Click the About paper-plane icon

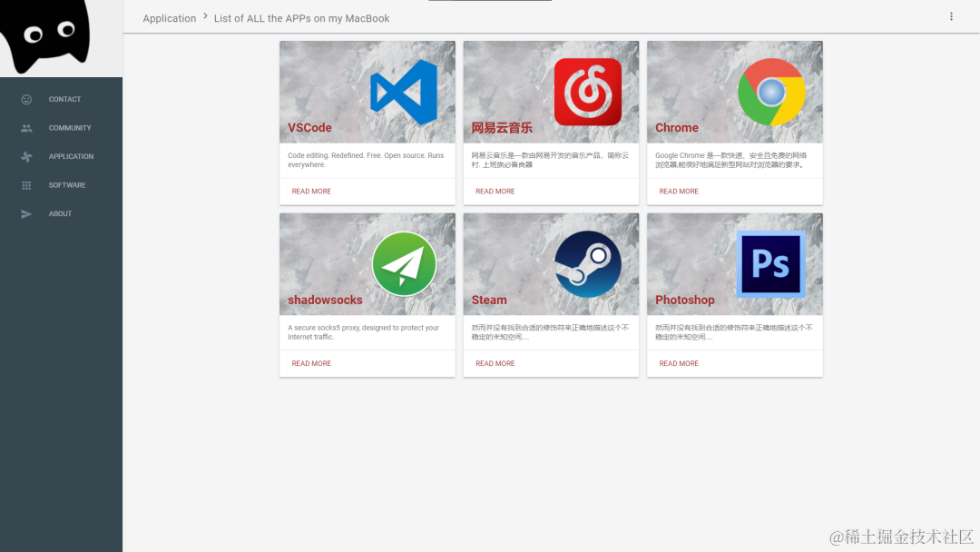pos(26,213)
